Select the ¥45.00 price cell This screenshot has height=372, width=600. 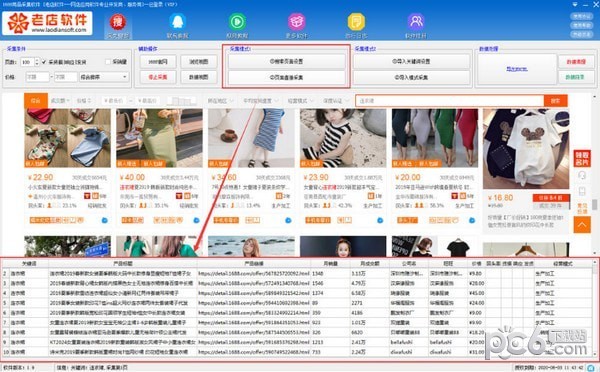(x=476, y=293)
